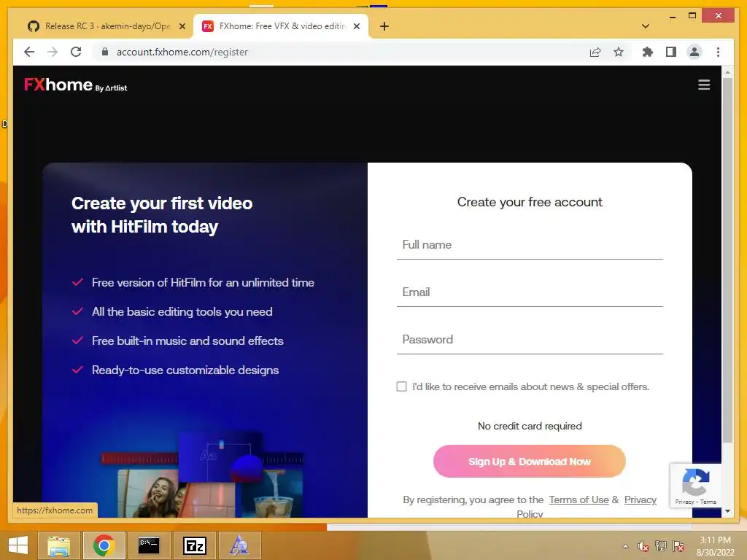Click the reCAPTCHA badge icon

tap(695, 482)
